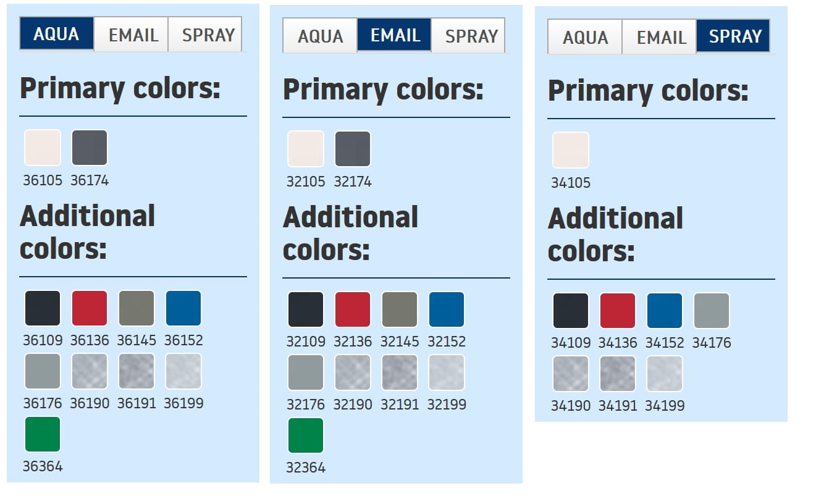Screen dimensions: 816x504
Task: Select green swatch 36364
Action: point(43,434)
